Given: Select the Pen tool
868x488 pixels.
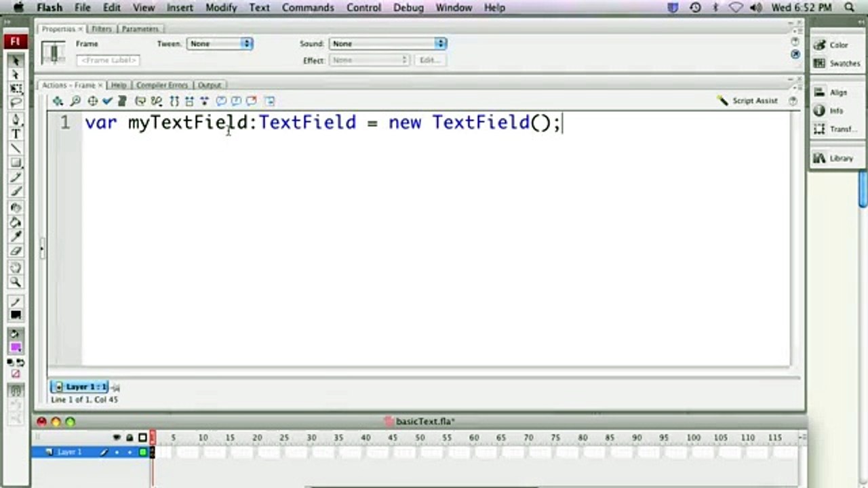Looking at the screenshot, I should coord(16,120).
